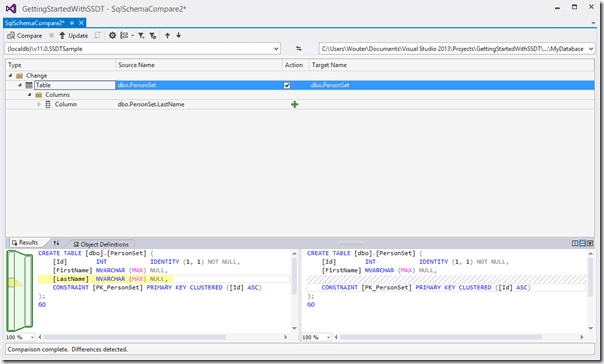Screen dimensions: 604x364
Task: Click the Type column header
Action: [60, 65]
